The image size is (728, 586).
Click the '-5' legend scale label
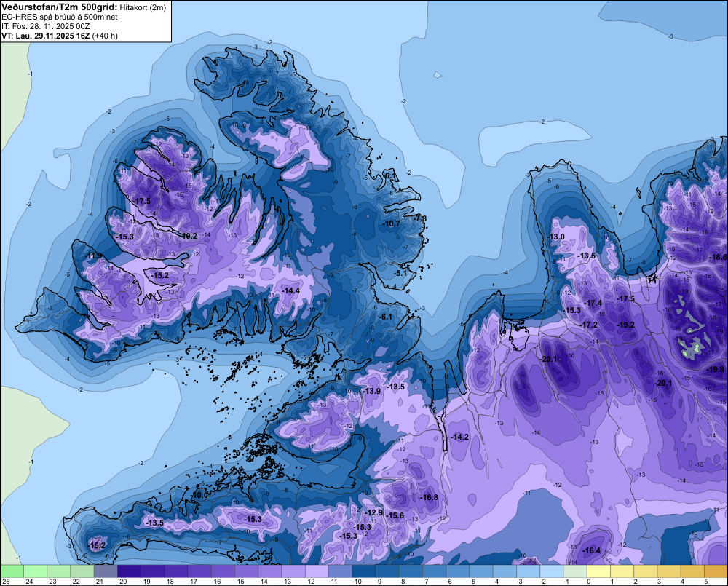pos(472,582)
